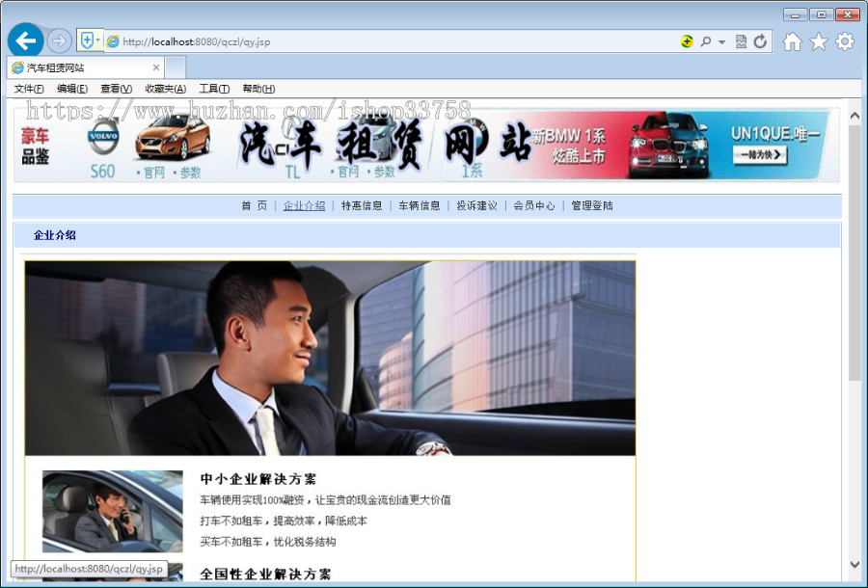
Task: Refresh the page with the reload icon
Action: click(x=761, y=41)
